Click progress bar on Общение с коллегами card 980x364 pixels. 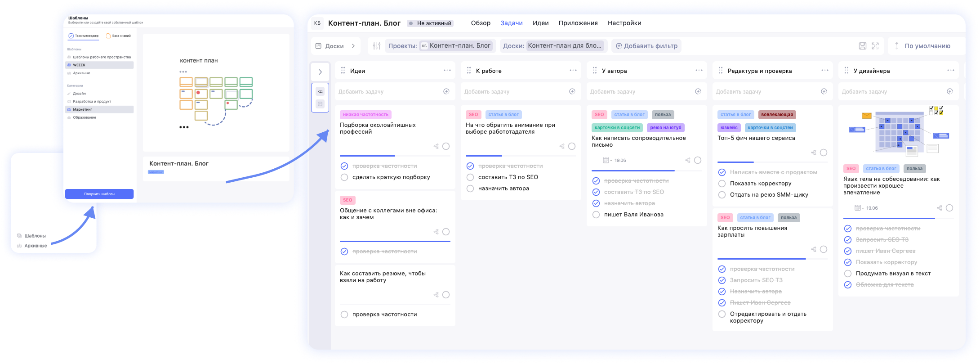coord(395,242)
